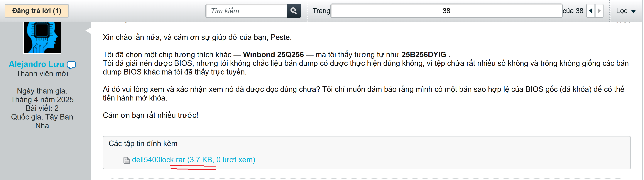Viewport: 644px width, 180px height.
Task: Click the file icon beside dell5400lock.rar
Action: [127, 160]
